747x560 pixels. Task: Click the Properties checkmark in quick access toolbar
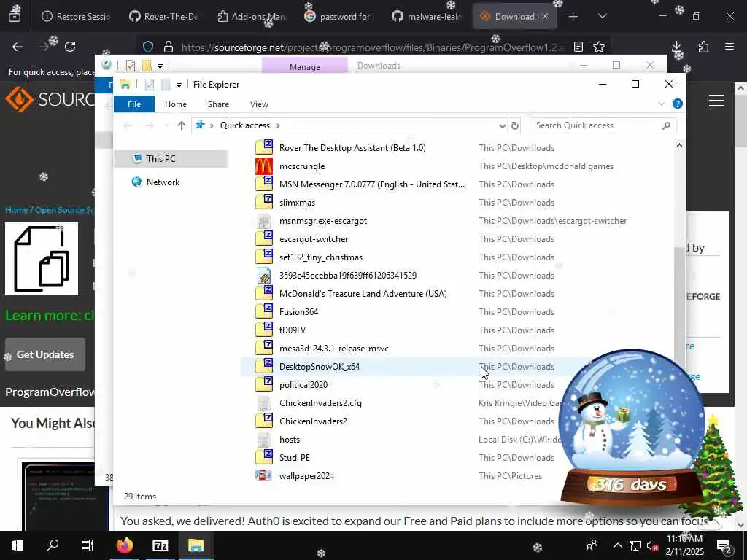149,85
